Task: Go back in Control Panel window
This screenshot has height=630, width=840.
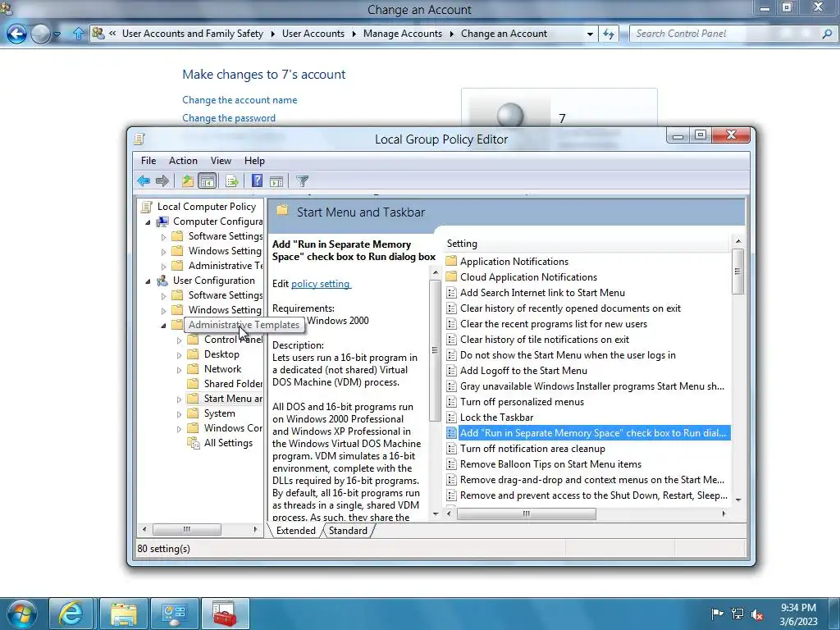Action: click(x=16, y=34)
